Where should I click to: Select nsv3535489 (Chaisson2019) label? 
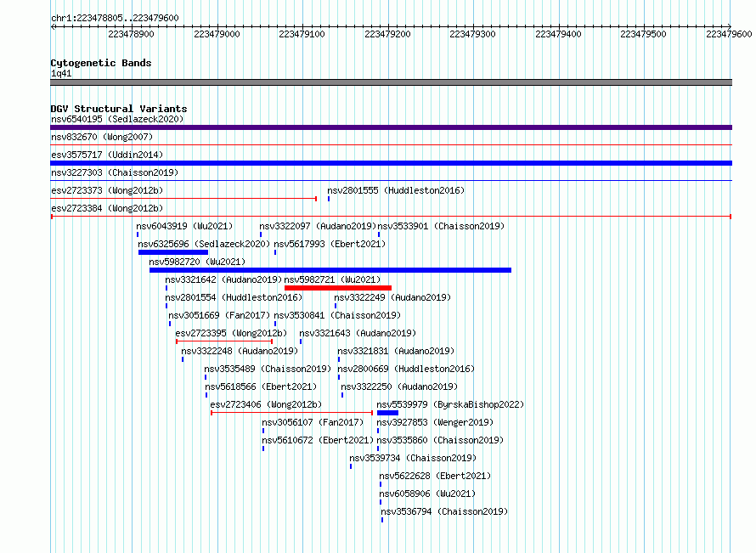(x=268, y=369)
